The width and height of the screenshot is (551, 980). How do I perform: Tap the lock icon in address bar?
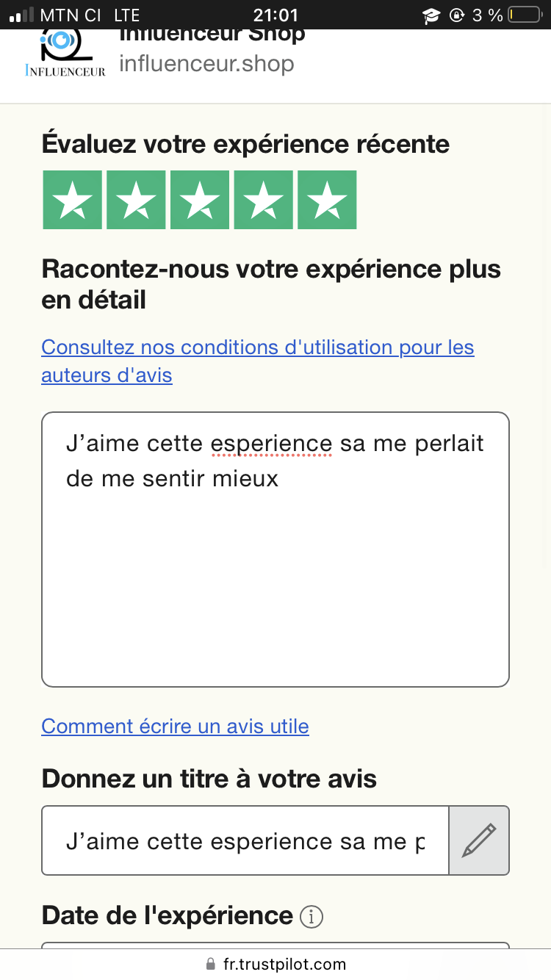point(212,964)
